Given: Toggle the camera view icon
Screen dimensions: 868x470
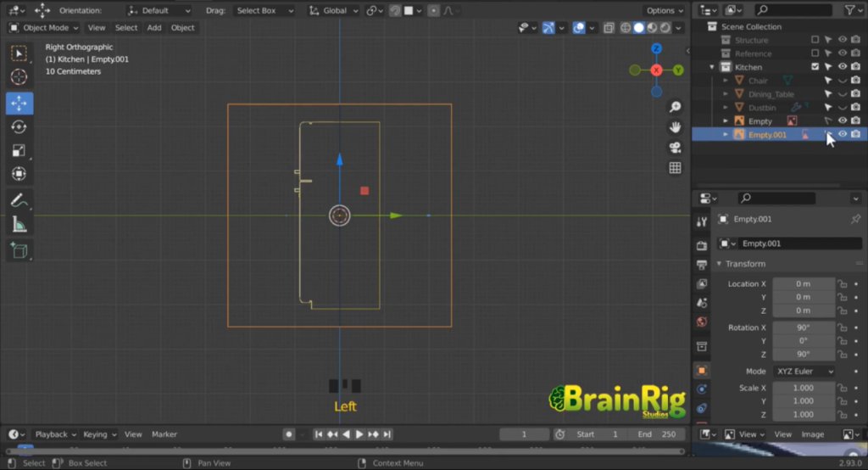Looking at the screenshot, I should click(675, 148).
